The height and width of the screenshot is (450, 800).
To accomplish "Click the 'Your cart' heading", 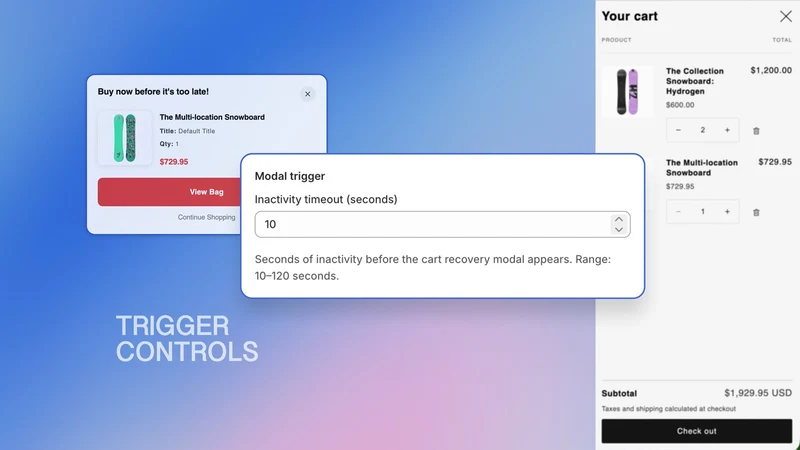I will tap(630, 16).
